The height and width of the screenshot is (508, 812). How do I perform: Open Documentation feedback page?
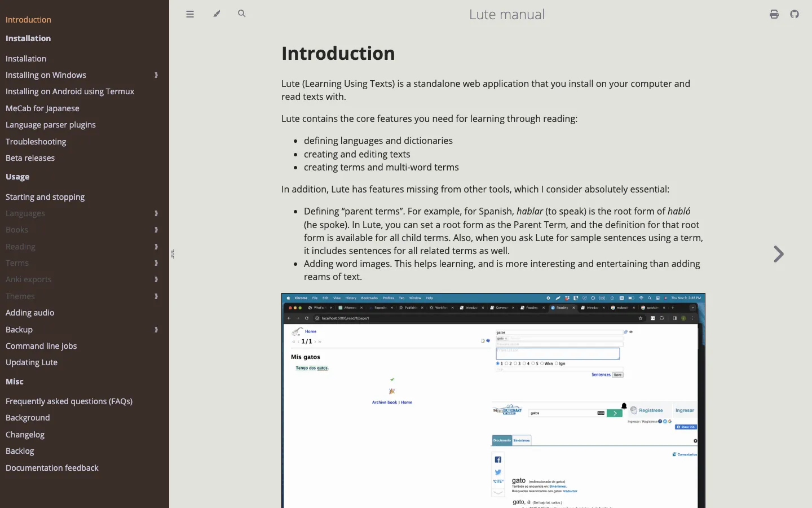pyautogui.click(x=52, y=468)
